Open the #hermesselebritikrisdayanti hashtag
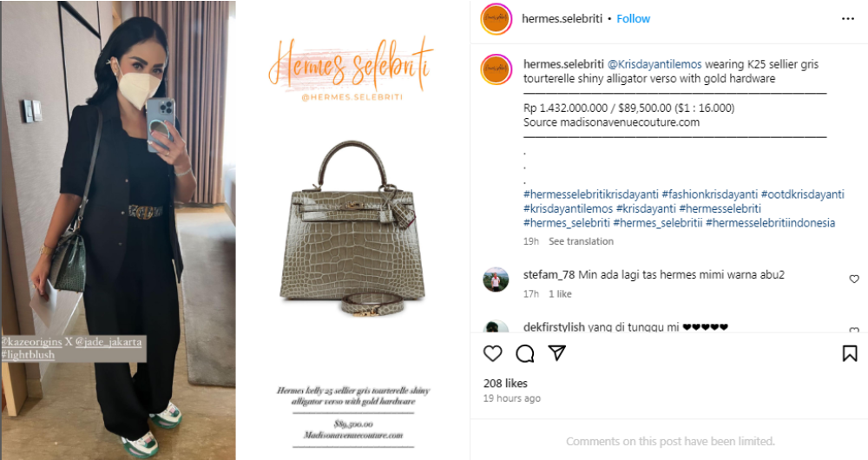This screenshot has height=460, width=868. 590,194
